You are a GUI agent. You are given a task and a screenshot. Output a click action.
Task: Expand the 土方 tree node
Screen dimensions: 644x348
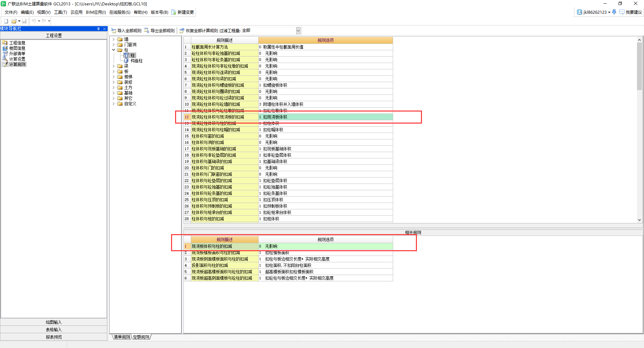tap(113, 87)
